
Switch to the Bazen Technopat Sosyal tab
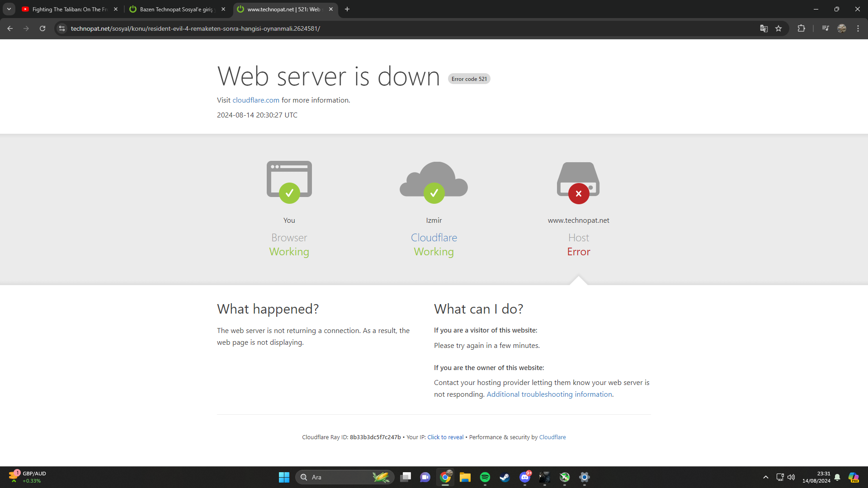[175, 9]
